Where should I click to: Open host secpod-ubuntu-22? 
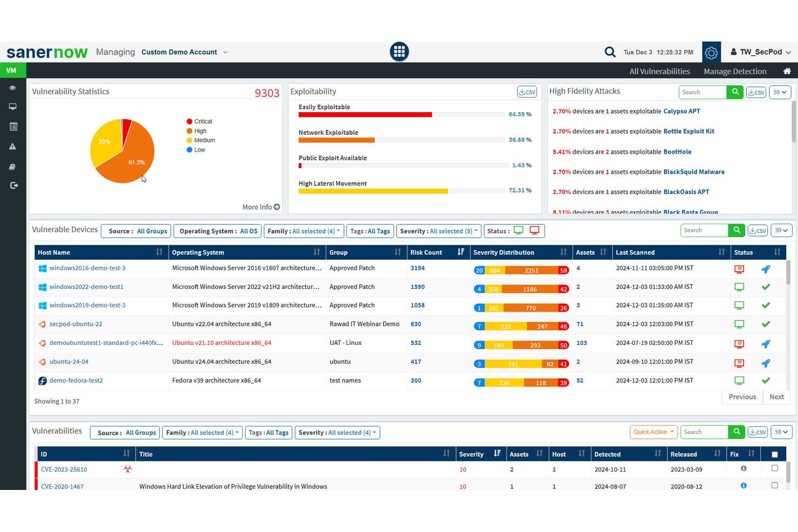pos(75,324)
